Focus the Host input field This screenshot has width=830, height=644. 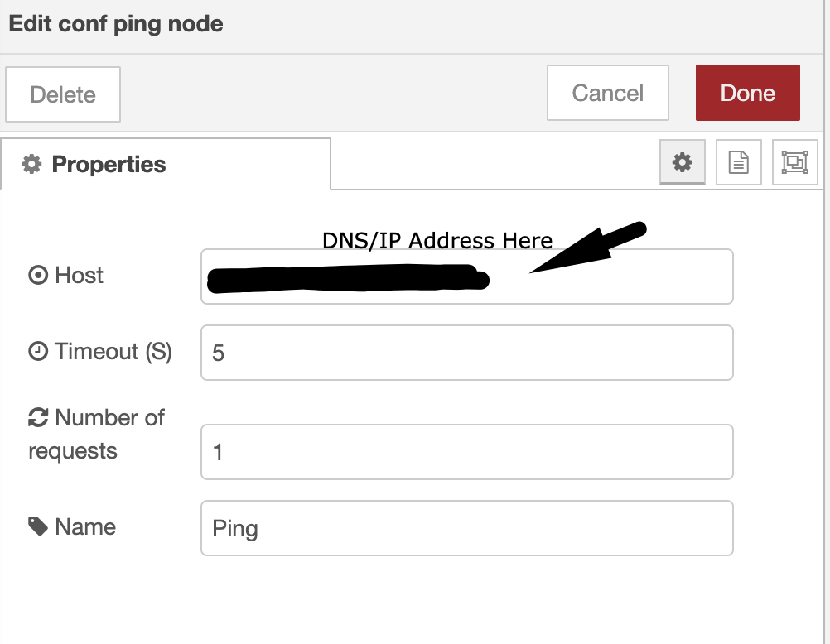[467, 276]
